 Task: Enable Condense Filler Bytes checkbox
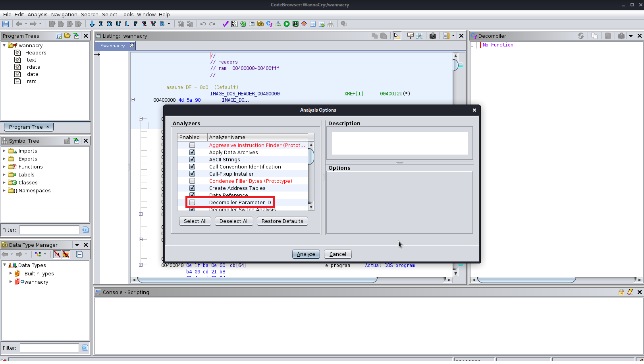(192, 181)
